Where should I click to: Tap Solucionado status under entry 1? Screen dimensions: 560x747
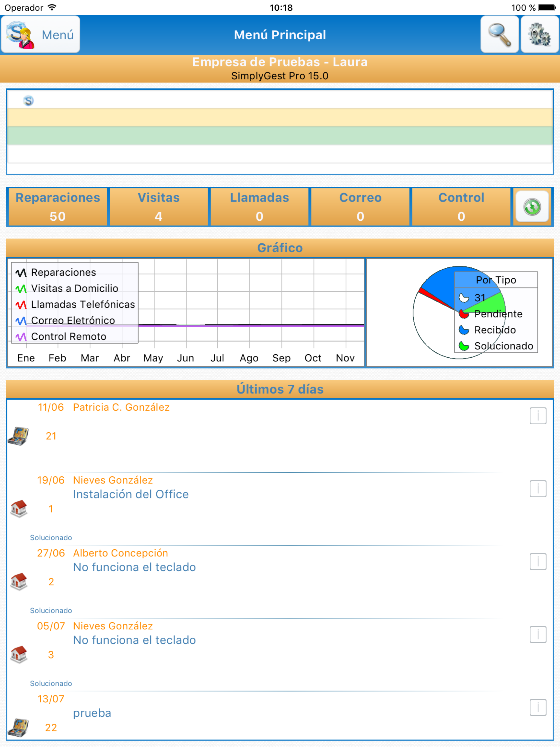51,538
